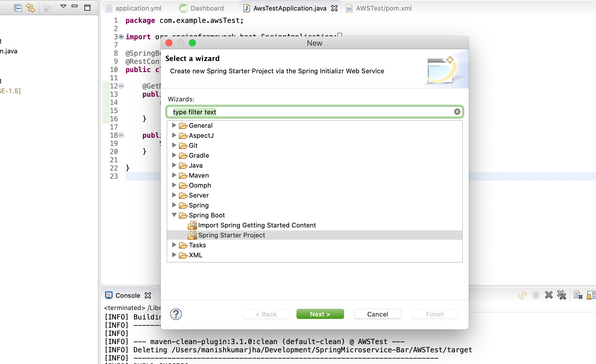The width and height of the screenshot is (596, 364).
Task: Click the disabled < Back button
Action: pos(266,314)
